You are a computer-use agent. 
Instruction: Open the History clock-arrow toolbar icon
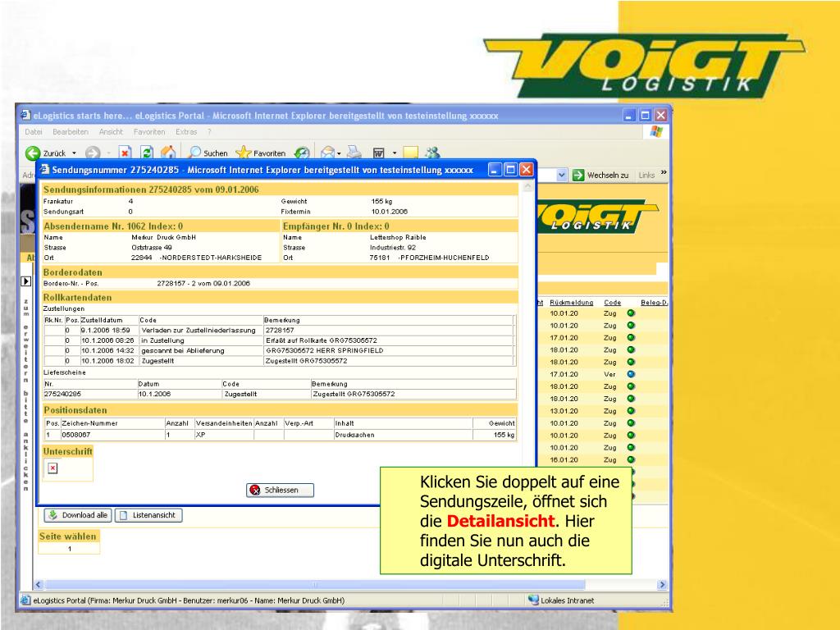pyautogui.click(x=303, y=153)
